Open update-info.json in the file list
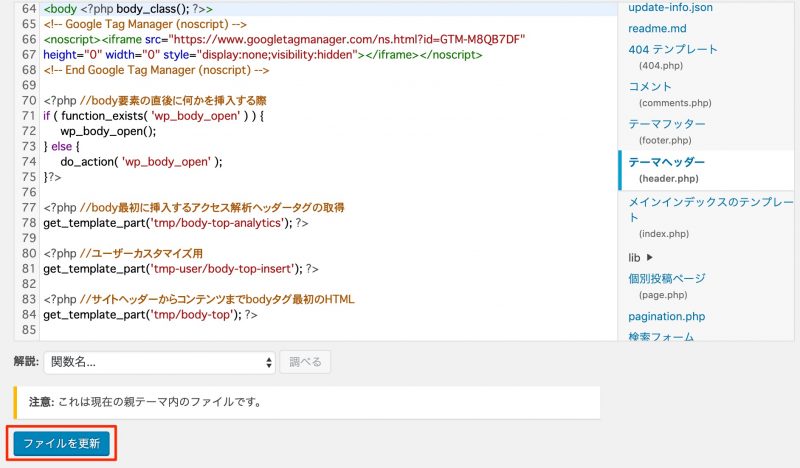This screenshot has height=468, width=800. point(670,8)
